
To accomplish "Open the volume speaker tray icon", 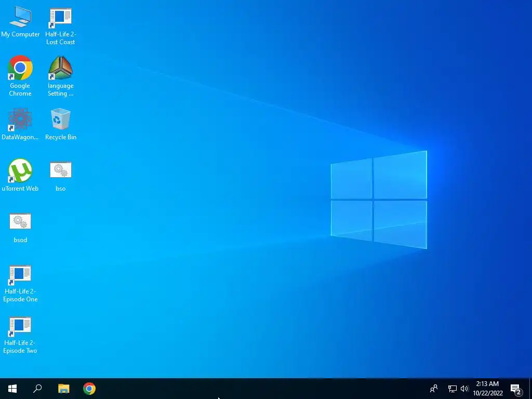I will [x=464, y=389].
